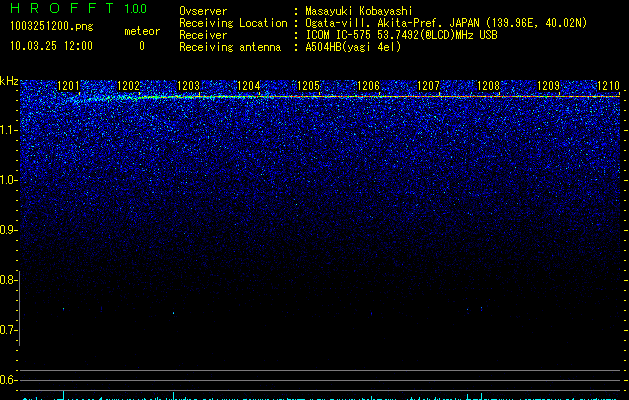Image resolution: width=629 pixels, height=400 pixels.
Task: Click Ogata-vill. Akita-Pref. JAPAN location text
Action: click(x=446, y=23)
